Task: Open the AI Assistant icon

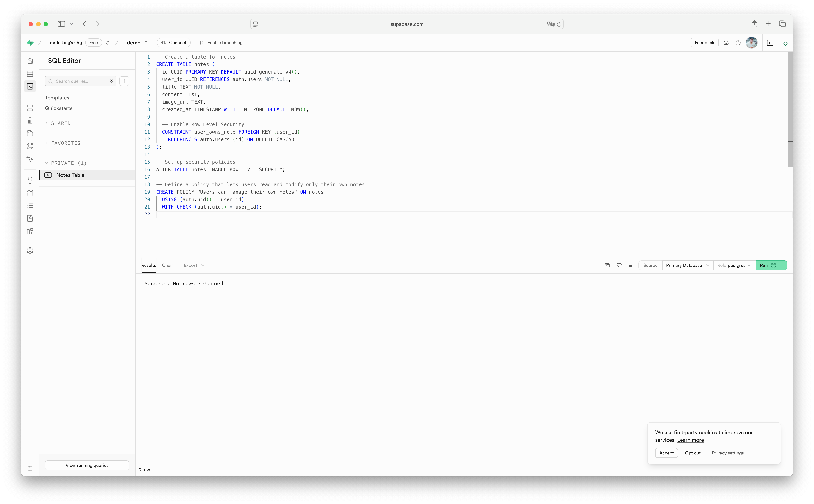Action: [x=785, y=43]
